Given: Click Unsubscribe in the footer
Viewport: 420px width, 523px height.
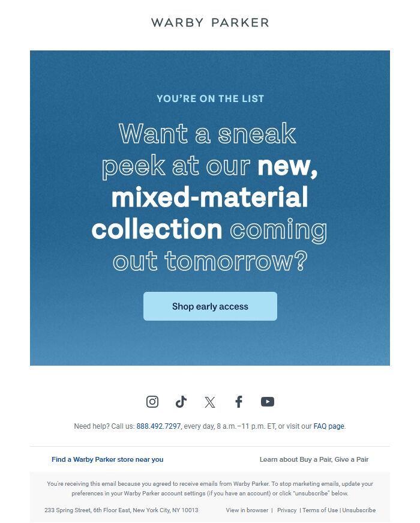Looking at the screenshot, I should point(358,510).
